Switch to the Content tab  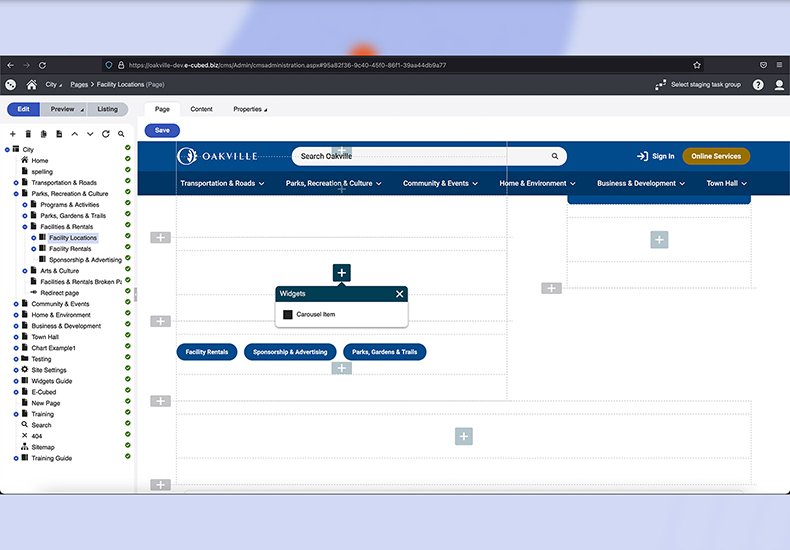tap(201, 109)
